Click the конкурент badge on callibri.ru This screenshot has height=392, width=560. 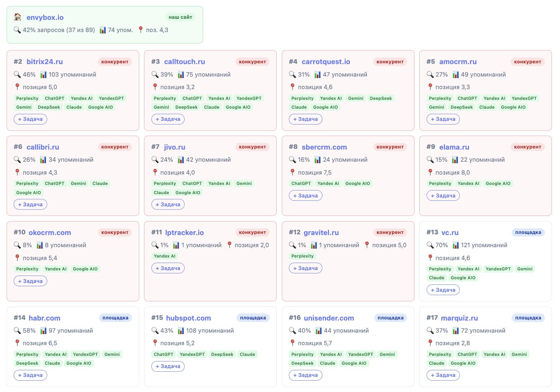coord(115,147)
